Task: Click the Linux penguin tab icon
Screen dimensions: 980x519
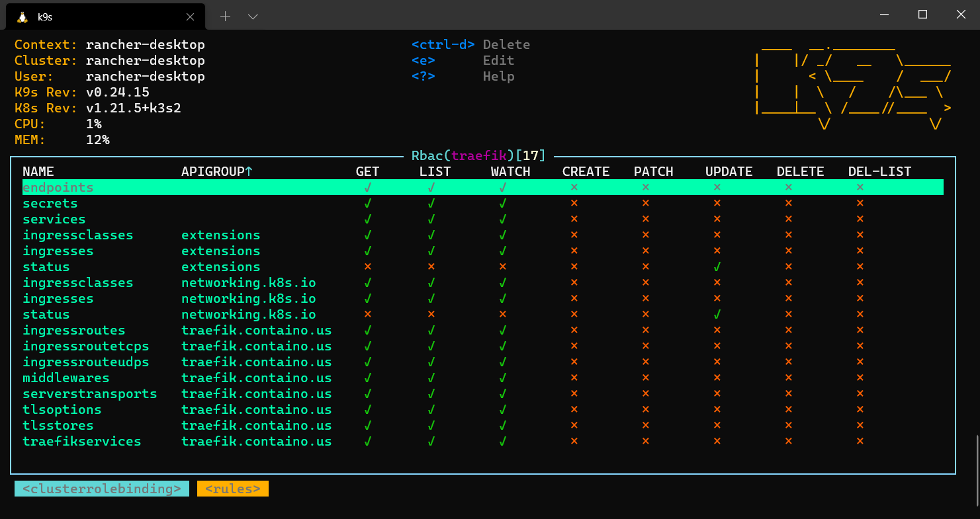Action: tap(21, 16)
